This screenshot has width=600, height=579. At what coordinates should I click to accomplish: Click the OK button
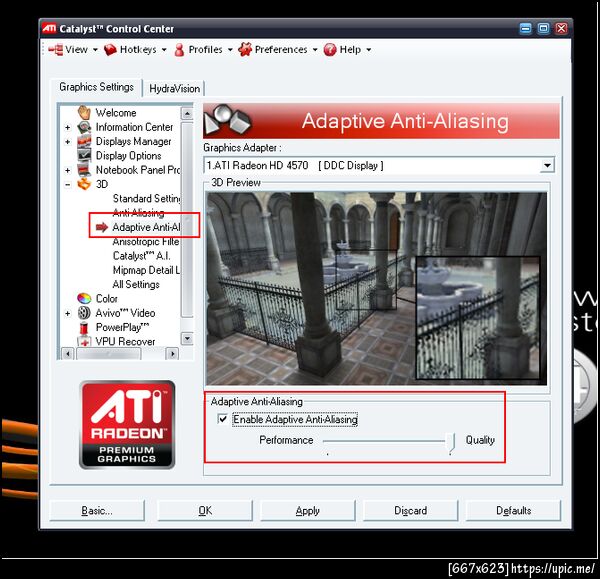205,510
